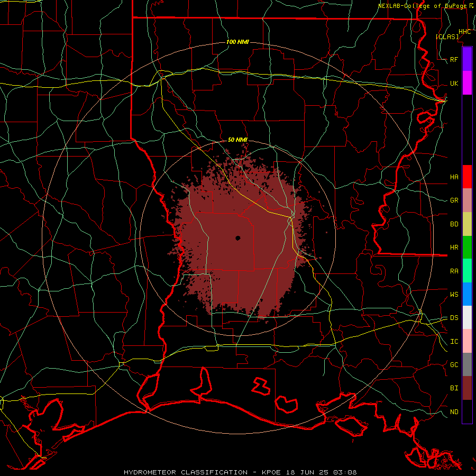Click the BD legend label
476x476 pixels.
click(x=454, y=224)
